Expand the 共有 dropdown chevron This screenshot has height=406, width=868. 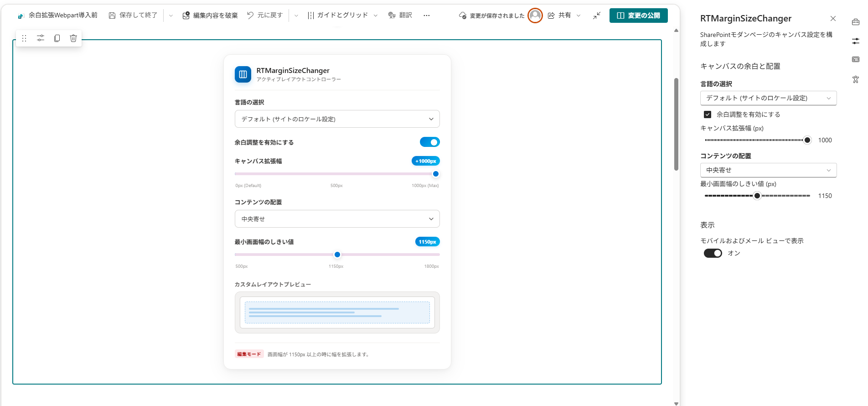(579, 16)
